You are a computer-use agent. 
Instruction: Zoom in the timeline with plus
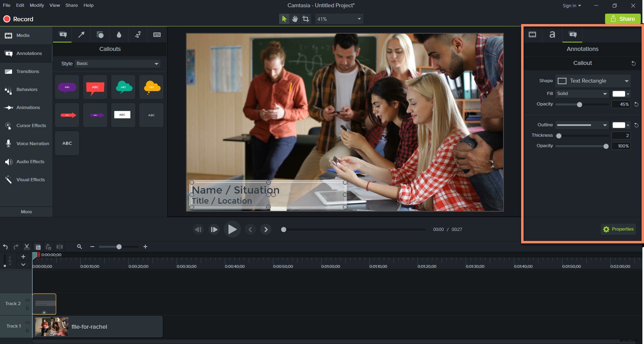point(145,247)
